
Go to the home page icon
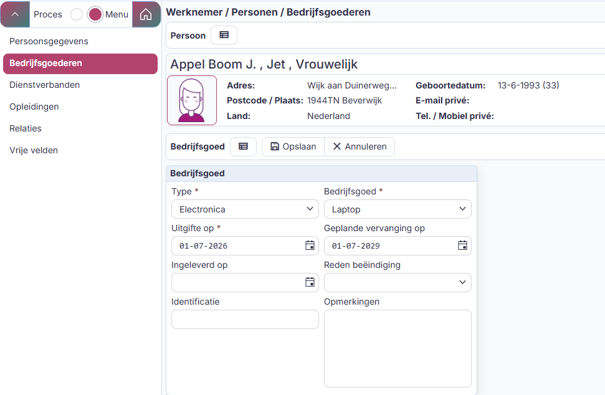tap(146, 14)
